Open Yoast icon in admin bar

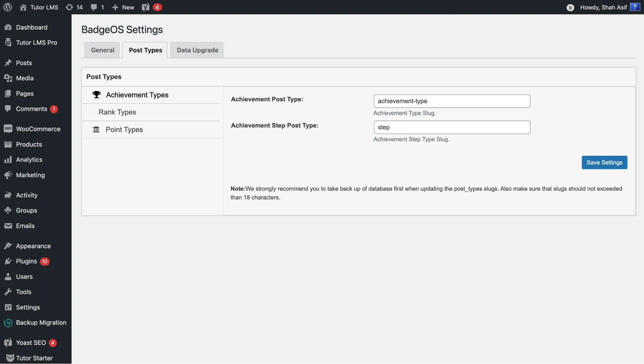tap(146, 7)
